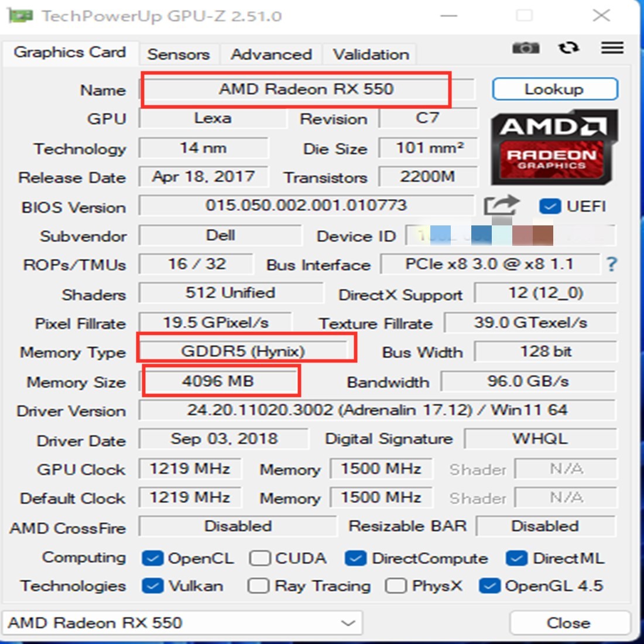Screen dimensions: 644x644
Task: Click Driver Date Sep 03, 2018
Action: pos(224,439)
